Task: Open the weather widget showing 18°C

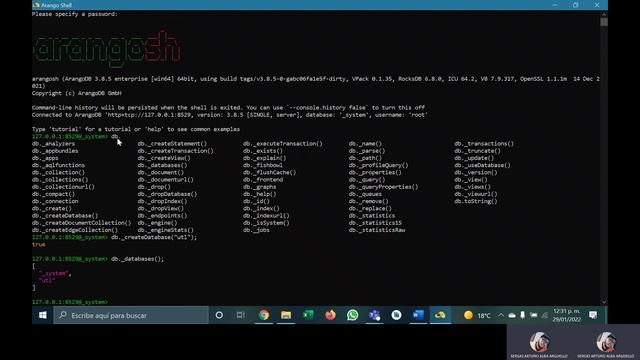Action: [x=477, y=315]
